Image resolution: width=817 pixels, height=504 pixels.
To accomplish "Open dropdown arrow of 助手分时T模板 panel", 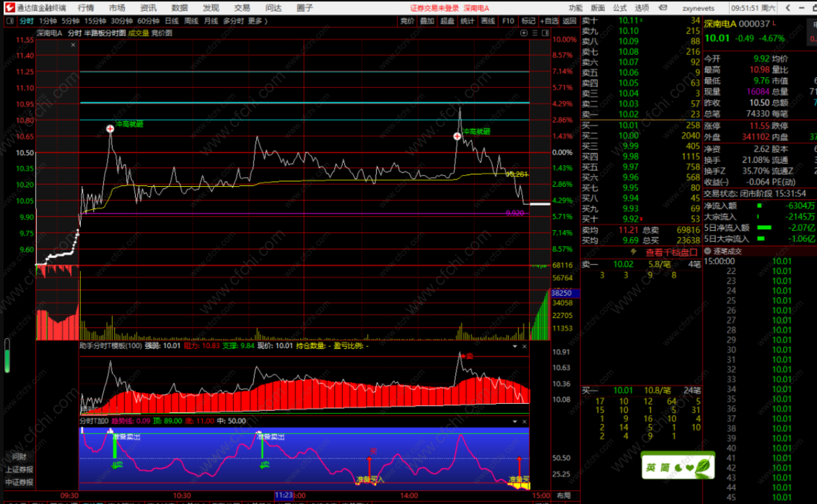I will (515, 346).
